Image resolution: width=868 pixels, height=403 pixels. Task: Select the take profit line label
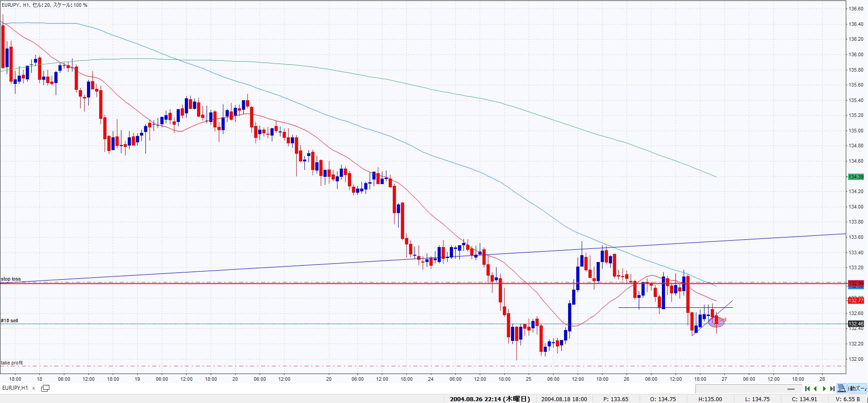(x=12, y=363)
